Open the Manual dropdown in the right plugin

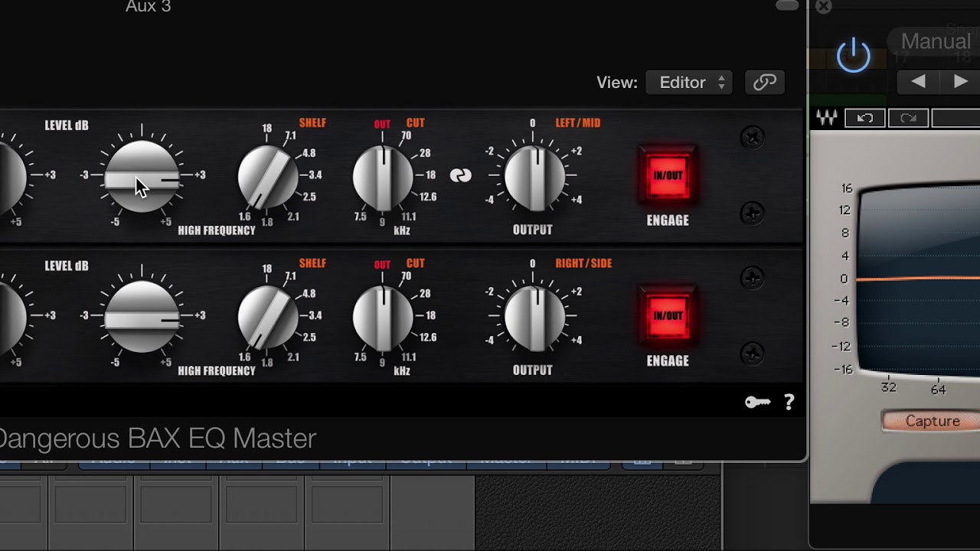tap(935, 41)
